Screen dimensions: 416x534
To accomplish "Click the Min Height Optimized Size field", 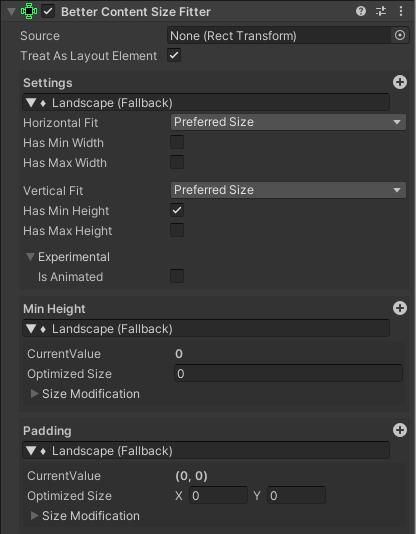I will point(288,374).
